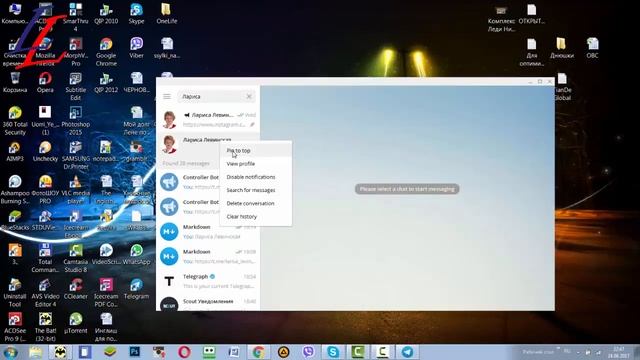Click the 360 Total Security icon
This screenshot has width=640, height=360.
tap(15, 121)
